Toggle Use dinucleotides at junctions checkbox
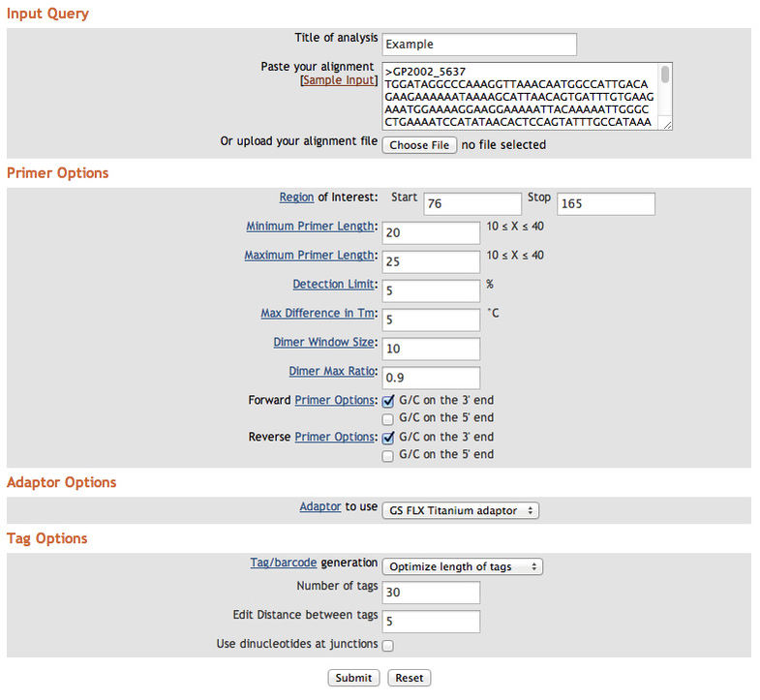760x700 pixels. point(388,645)
